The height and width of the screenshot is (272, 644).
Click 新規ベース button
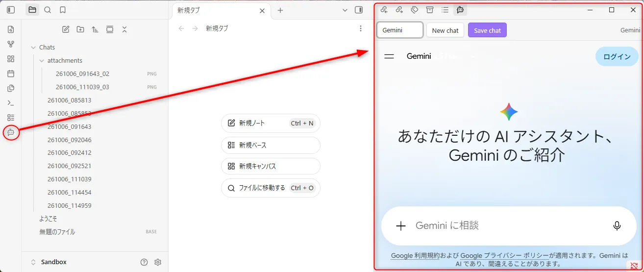[x=271, y=145]
